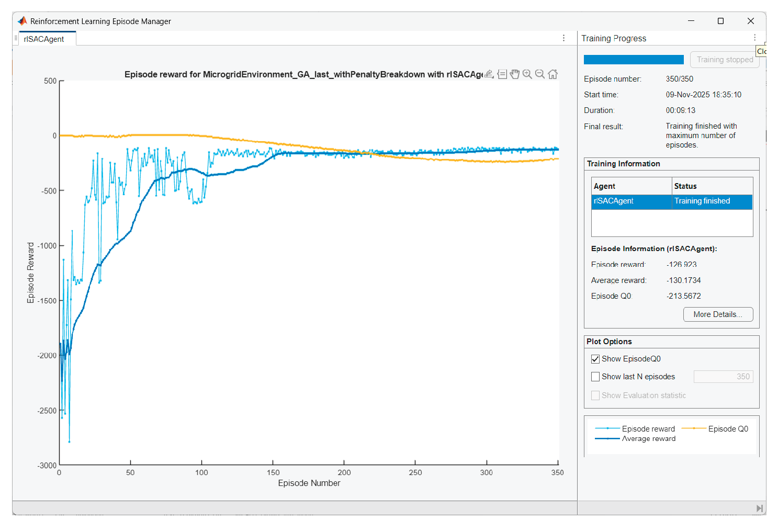This screenshot has width=778, height=532.
Task: Enable Show last N episodes
Action: pyautogui.click(x=595, y=377)
